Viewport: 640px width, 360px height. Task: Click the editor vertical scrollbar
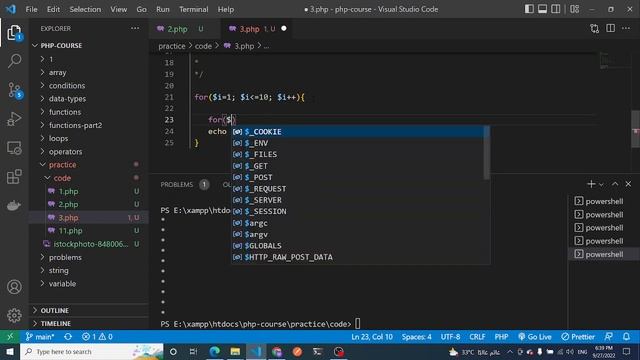point(636,129)
